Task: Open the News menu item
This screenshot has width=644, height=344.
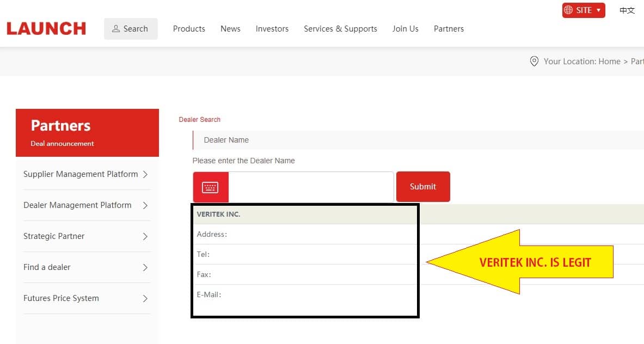Action: pos(230,29)
